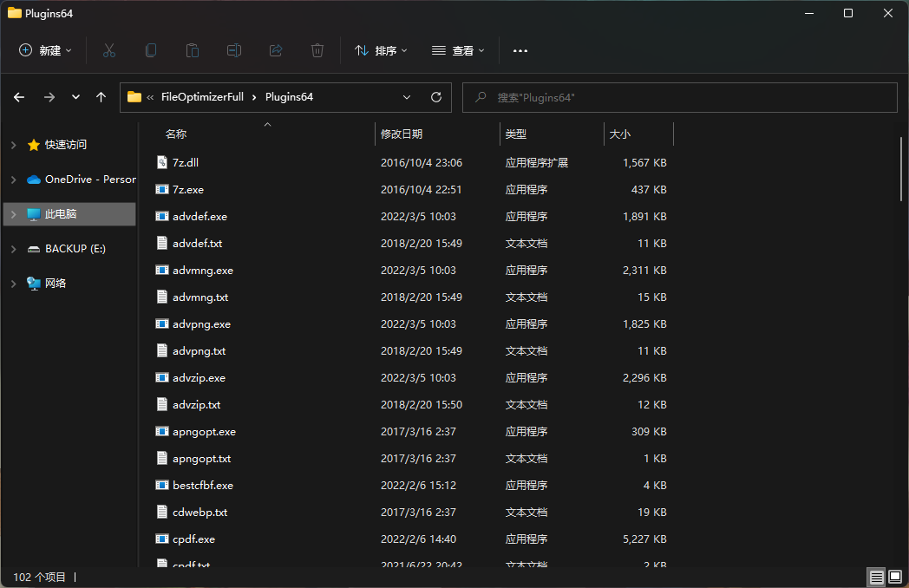Open the 新建 (New) menu
909x588 pixels.
[x=44, y=50]
